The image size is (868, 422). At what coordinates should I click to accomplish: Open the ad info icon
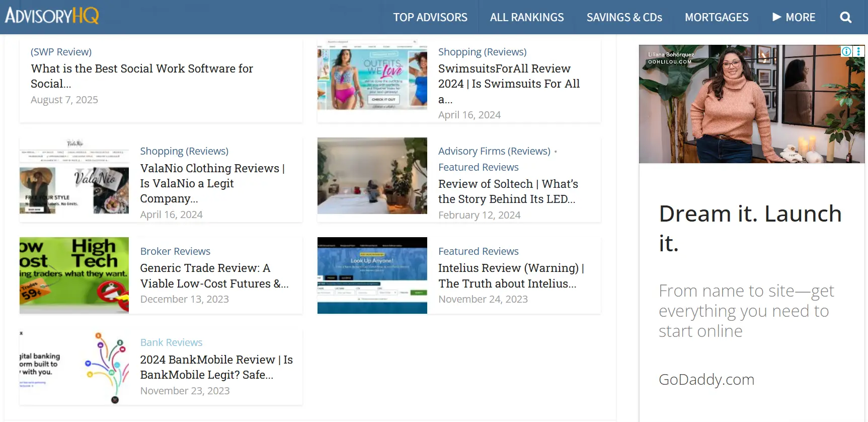point(846,51)
